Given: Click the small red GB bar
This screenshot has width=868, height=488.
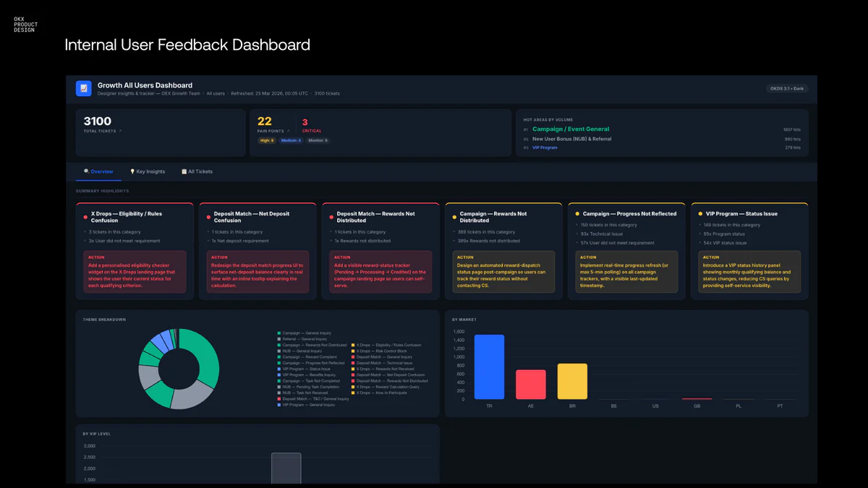Looking at the screenshot, I should (x=697, y=398).
